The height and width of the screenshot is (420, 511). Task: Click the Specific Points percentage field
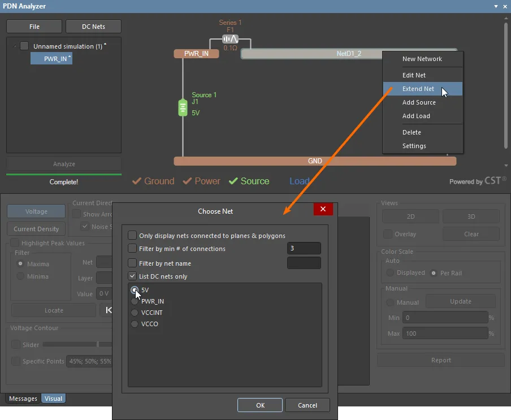(90, 361)
